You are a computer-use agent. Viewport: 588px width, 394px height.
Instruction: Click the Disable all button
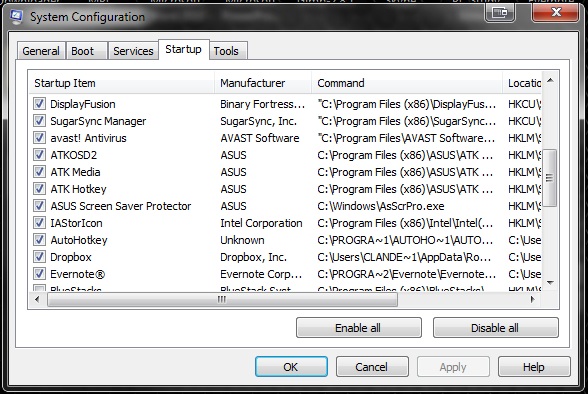coord(495,328)
